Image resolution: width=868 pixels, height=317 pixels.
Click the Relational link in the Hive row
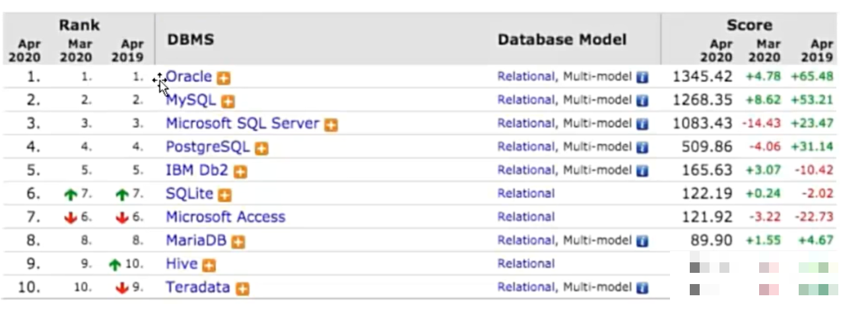point(526,264)
